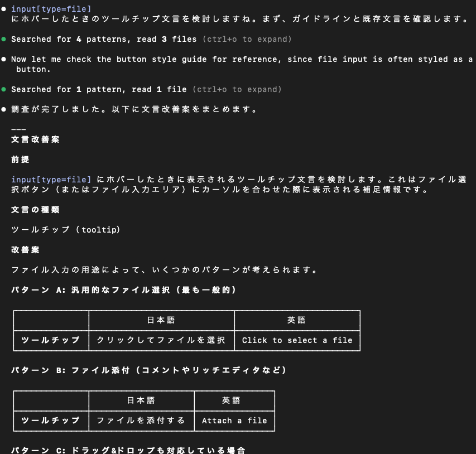Click the 英語 header in the Pattern A table
The width and height of the screenshot is (476, 454).
tap(296, 320)
